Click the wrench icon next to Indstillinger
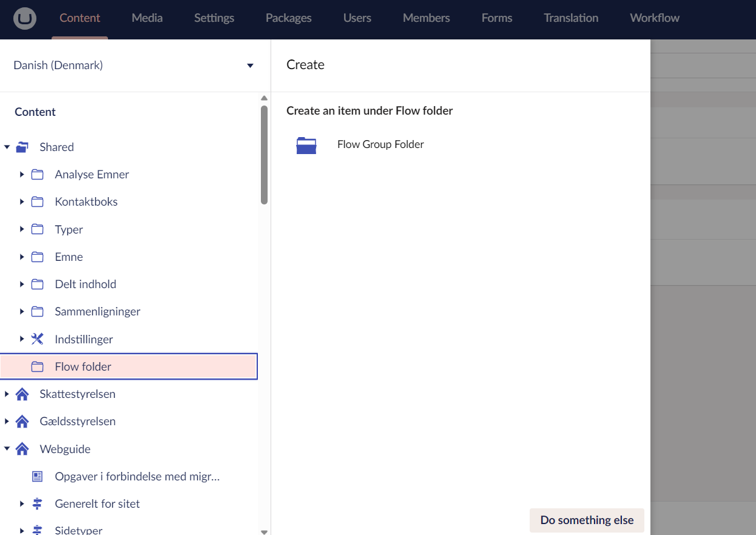756x535 pixels. 37,338
